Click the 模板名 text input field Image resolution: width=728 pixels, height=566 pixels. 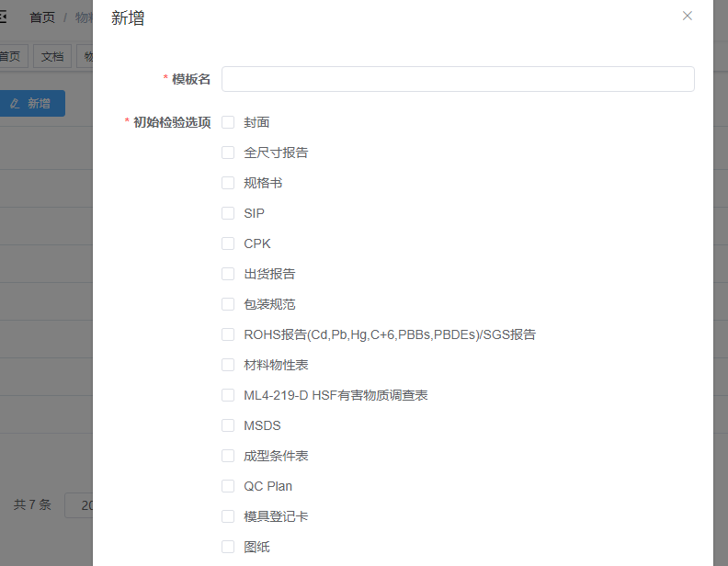(x=458, y=79)
